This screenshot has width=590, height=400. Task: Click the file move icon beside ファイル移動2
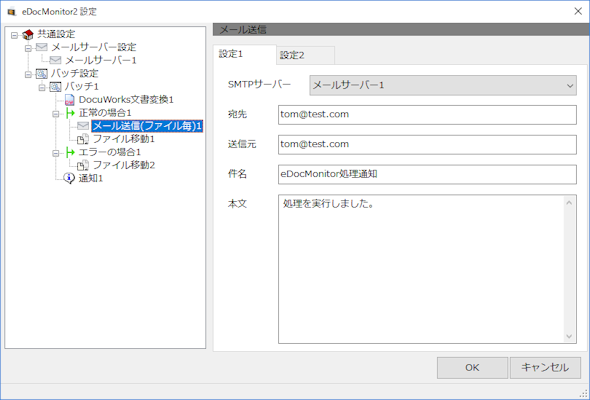(x=83, y=165)
